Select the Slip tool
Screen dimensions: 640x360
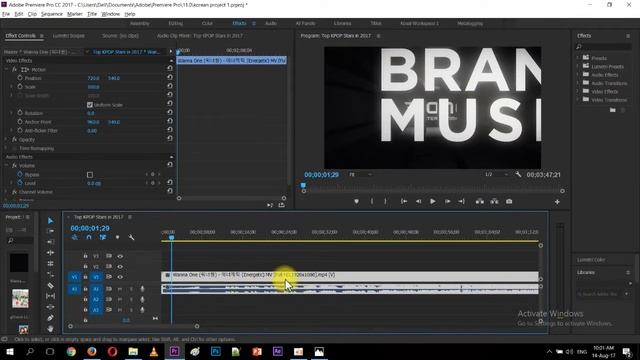[51, 285]
